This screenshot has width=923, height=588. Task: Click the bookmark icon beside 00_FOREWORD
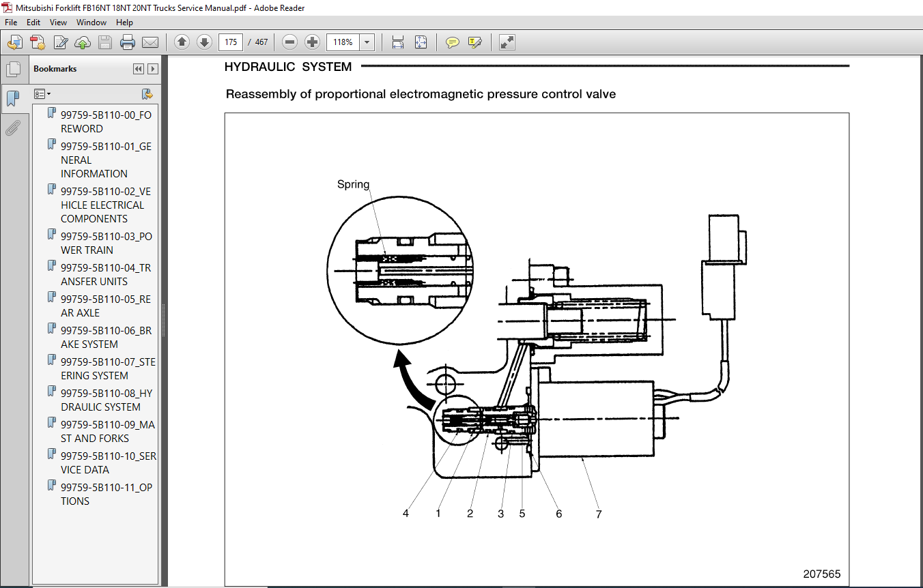click(x=51, y=114)
